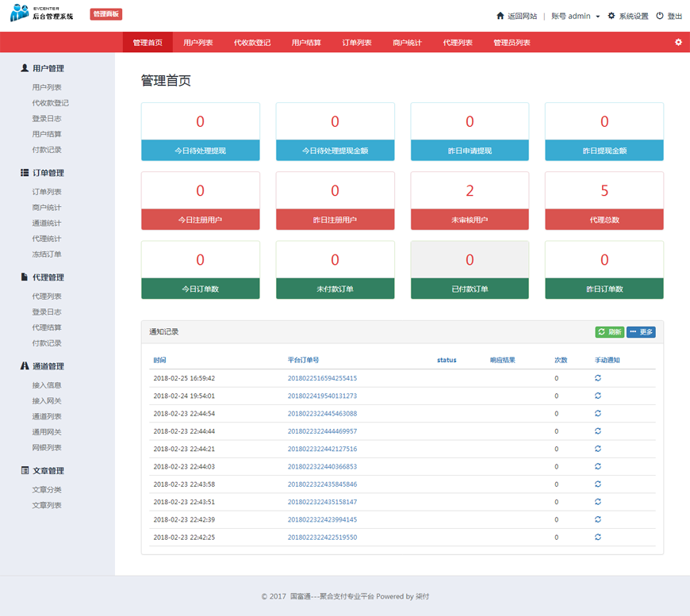Open sidebar 接入网关 entry
The height and width of the screenshot is (616, 690).
(x=47, y=400)
